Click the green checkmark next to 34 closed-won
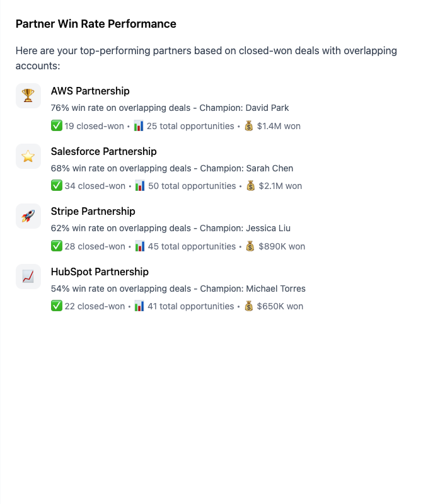Screen dimensions: 445x504 pos(57,186)
